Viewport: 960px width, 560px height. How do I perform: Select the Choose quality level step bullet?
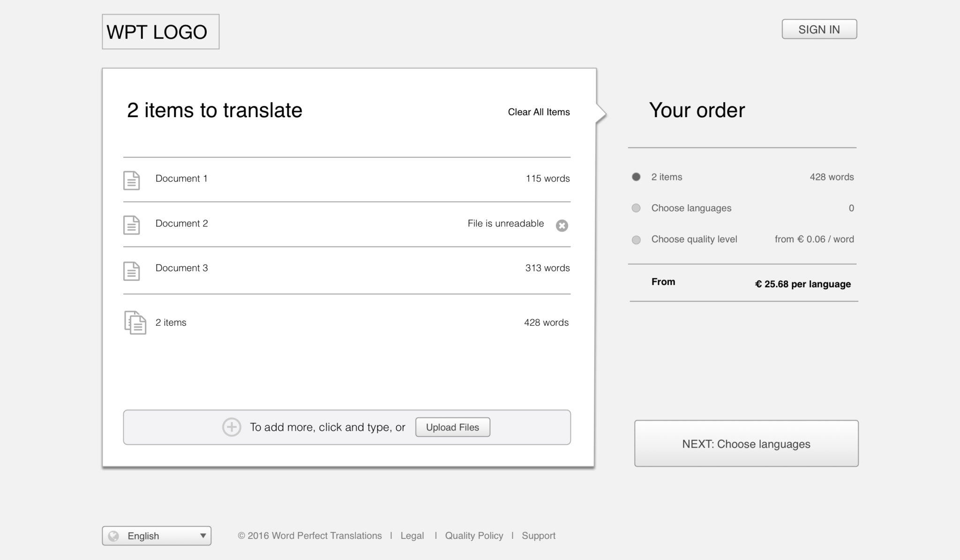(636, 240)
